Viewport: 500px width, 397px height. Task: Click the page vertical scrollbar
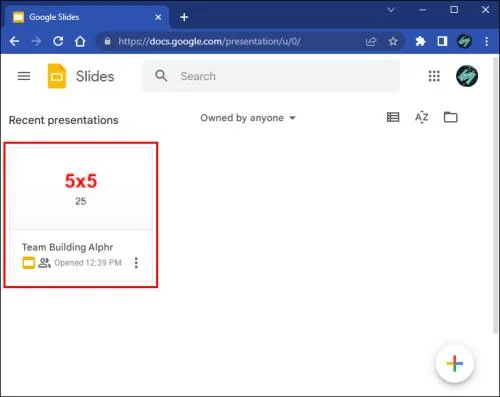[x=496, y=195]
